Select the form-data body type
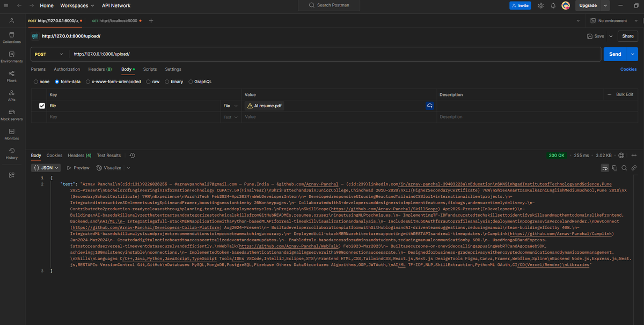 click(x=57, y=82)
